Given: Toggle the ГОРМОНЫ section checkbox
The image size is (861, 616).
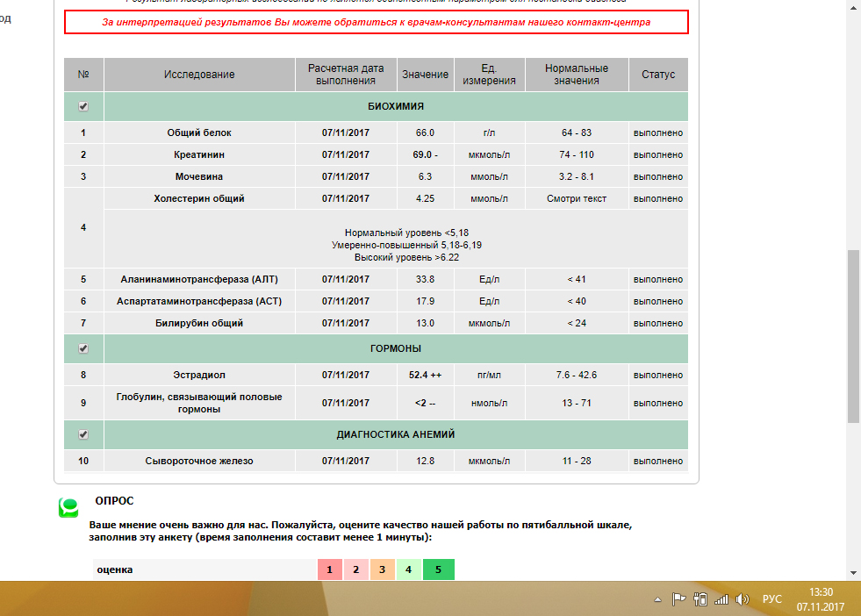Looking at the screenshot, I should point(83,348).
